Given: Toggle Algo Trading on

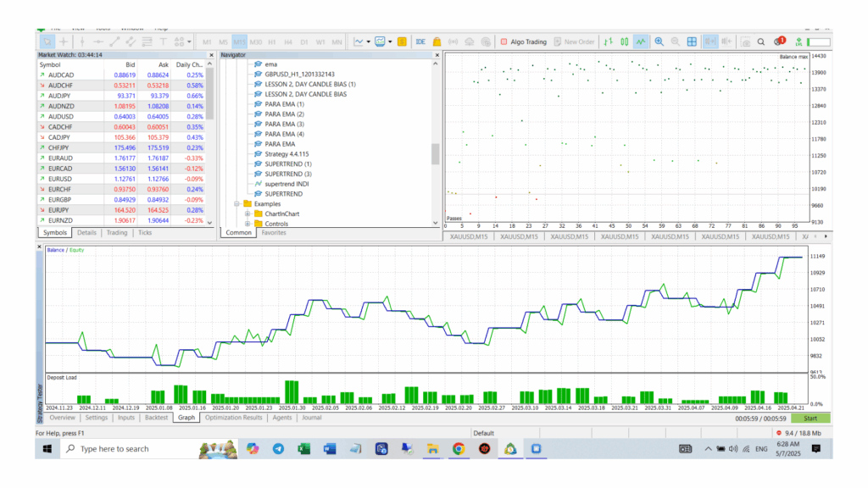Looking at the screenshot, I should click(523, 42).
